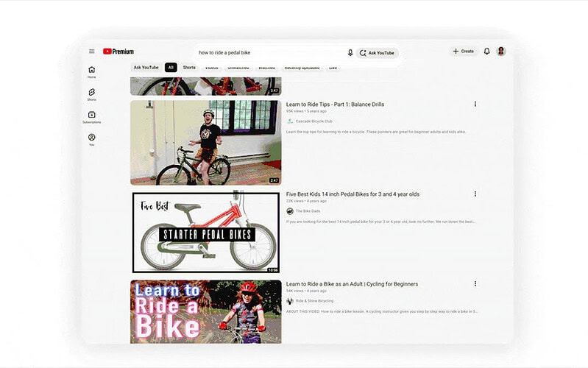Select the Unwatched filter chip
Image resolution: width=588 pixels, height=368 pixels.
(238, 68)
